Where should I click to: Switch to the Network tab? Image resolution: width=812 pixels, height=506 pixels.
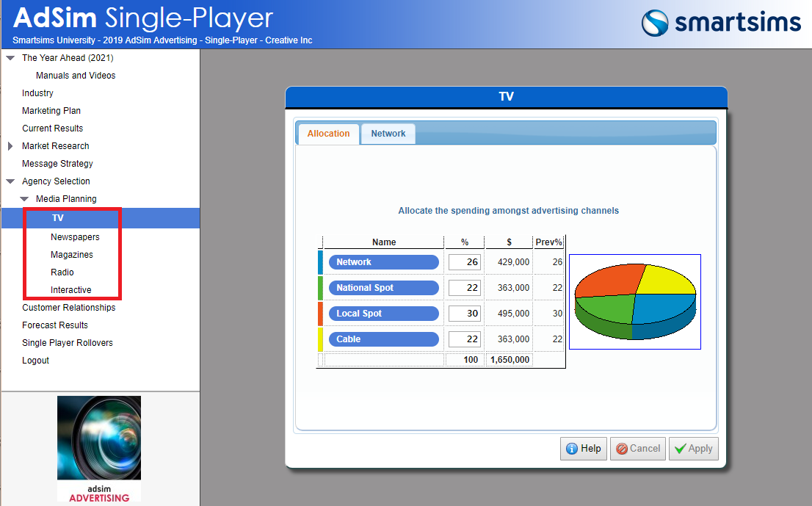(388, 134)
